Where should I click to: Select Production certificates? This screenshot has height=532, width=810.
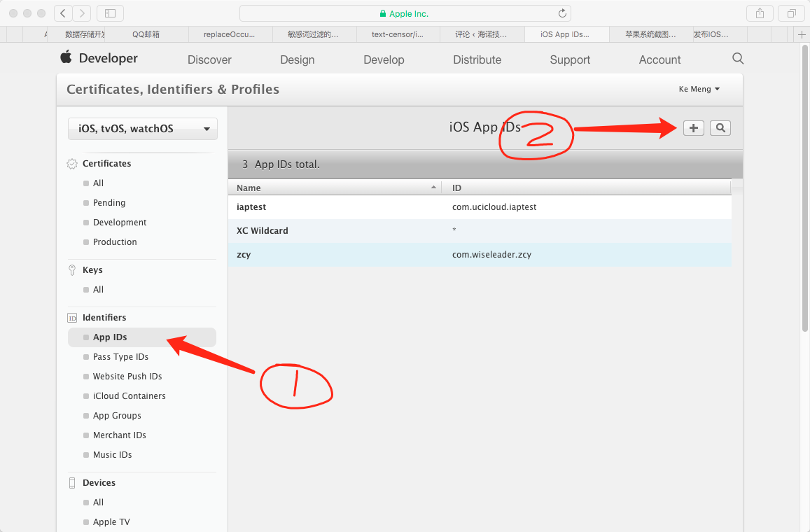115,242
